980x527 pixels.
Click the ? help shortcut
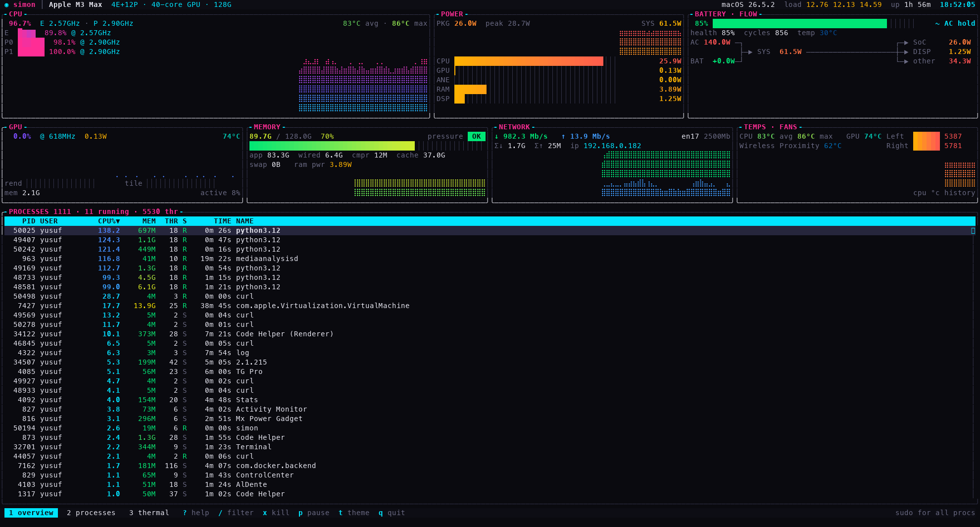[x=196, y=513]
